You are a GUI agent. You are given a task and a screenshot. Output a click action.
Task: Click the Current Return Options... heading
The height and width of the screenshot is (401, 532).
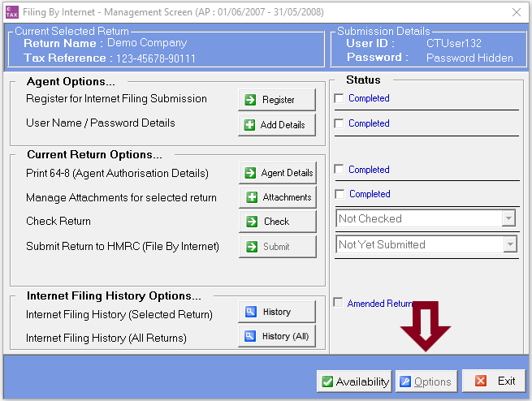point(95,154)
